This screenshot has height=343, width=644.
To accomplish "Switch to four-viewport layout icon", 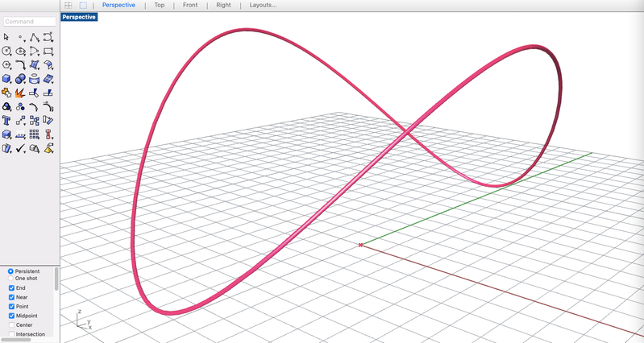I will [x=69, y=6].
